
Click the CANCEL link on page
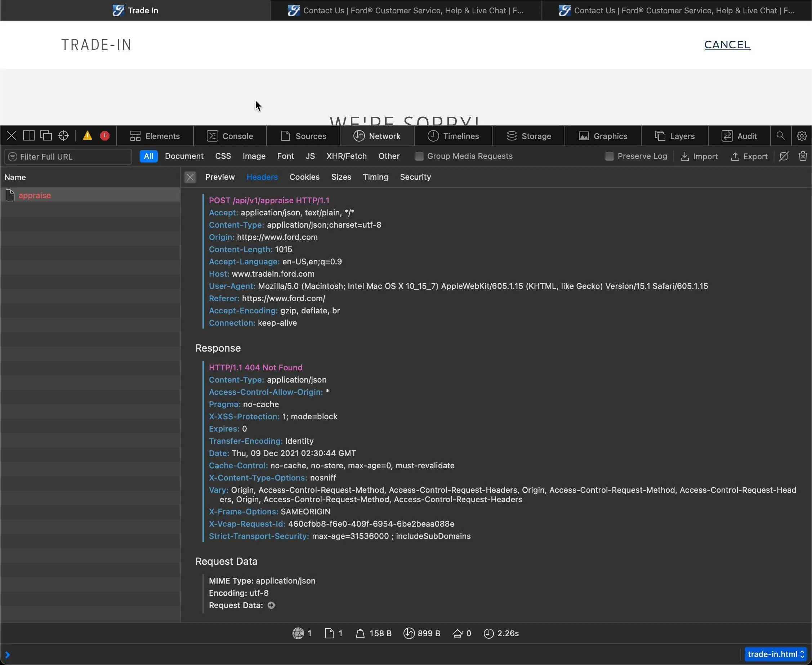point(727,45)
